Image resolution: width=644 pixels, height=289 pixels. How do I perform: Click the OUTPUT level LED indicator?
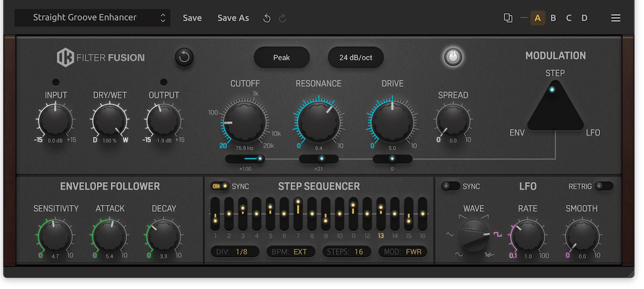[x=164, y=82]
